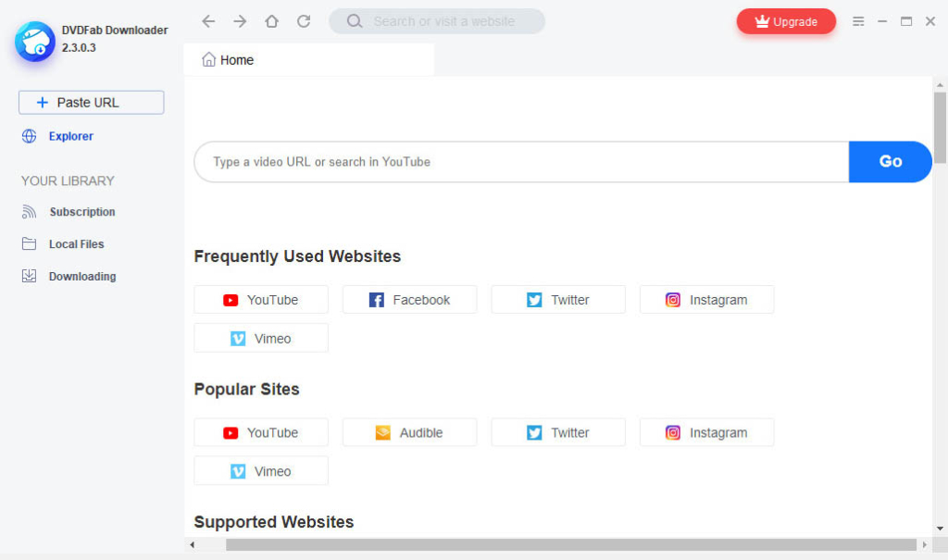
Task: Open Subscription in the library
Action: click(x=82, y=212)
